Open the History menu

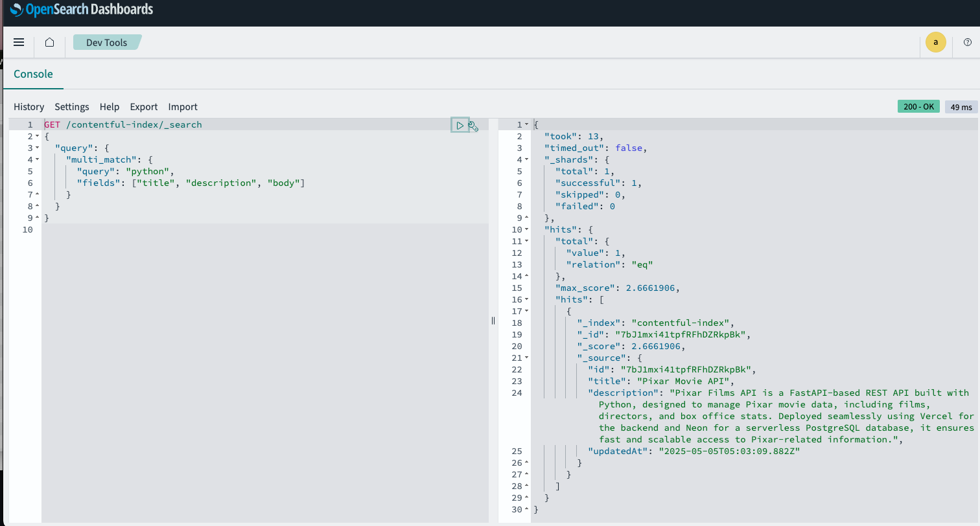click(29, 106)
